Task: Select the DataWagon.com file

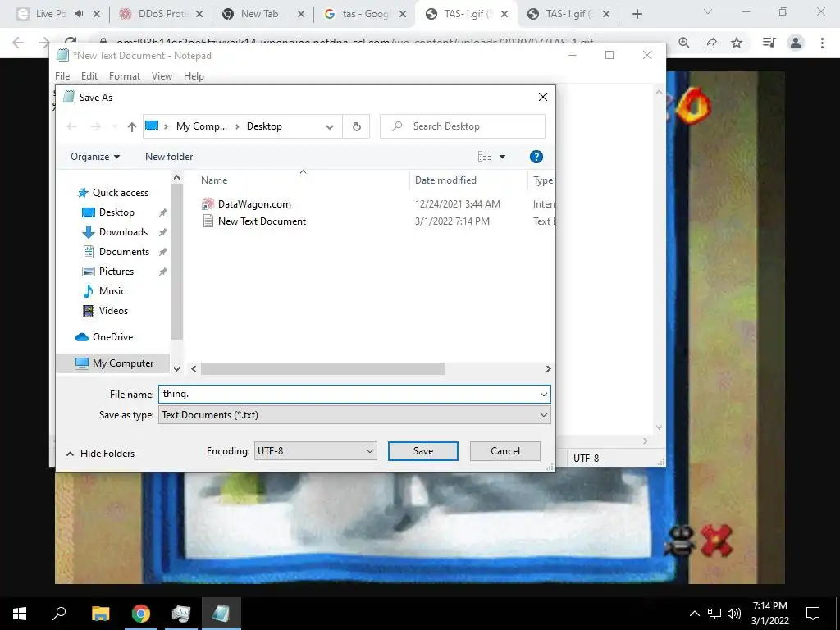Action: [x=254, y=204]
